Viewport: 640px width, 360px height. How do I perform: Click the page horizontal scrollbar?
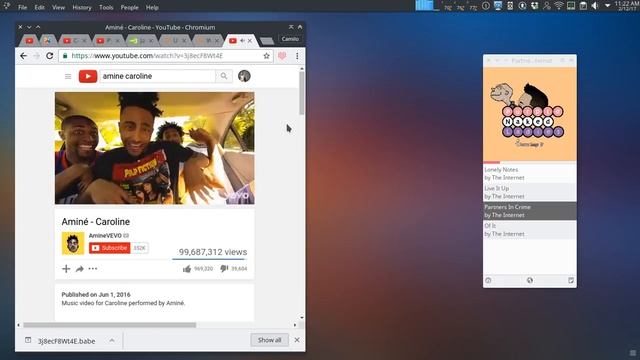pyautogui.click(x=109, y=325)
